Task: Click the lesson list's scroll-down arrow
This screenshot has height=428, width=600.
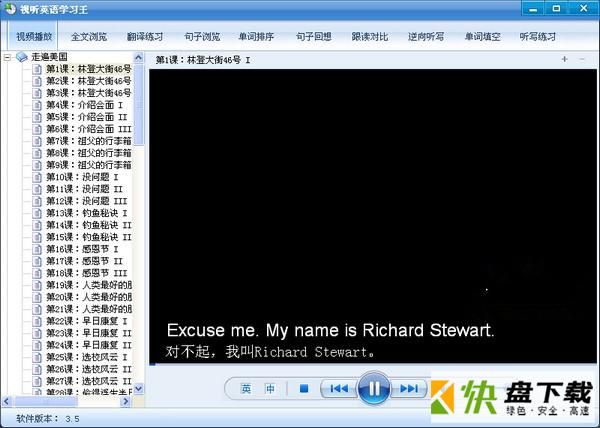Action: pos(139,389)
